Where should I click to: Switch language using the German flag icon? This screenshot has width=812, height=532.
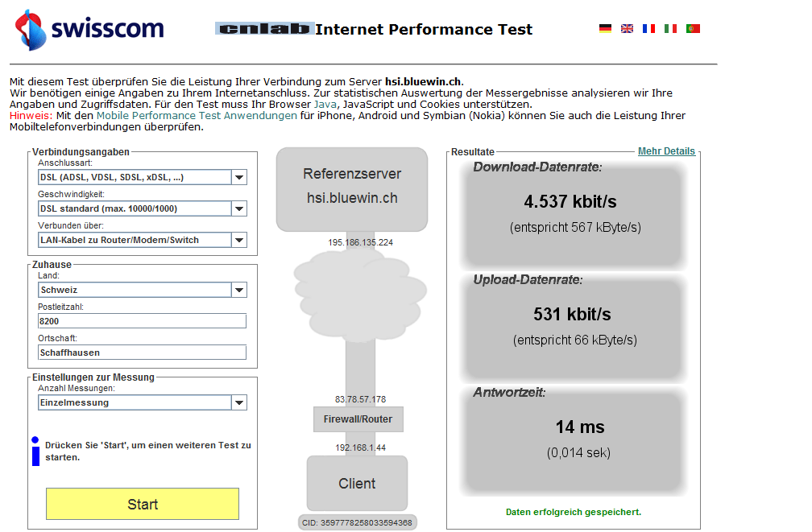click(x=605, y=28)
